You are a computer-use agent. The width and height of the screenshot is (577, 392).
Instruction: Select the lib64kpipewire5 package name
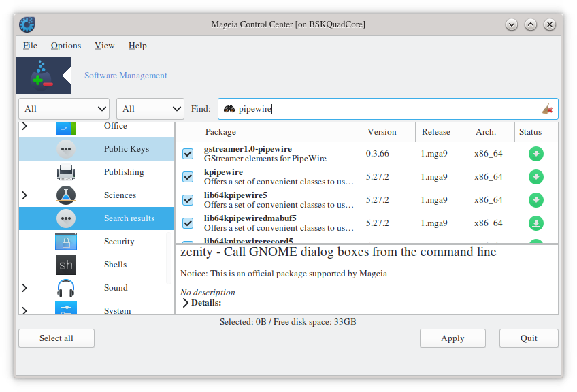[x=235, y=195]
